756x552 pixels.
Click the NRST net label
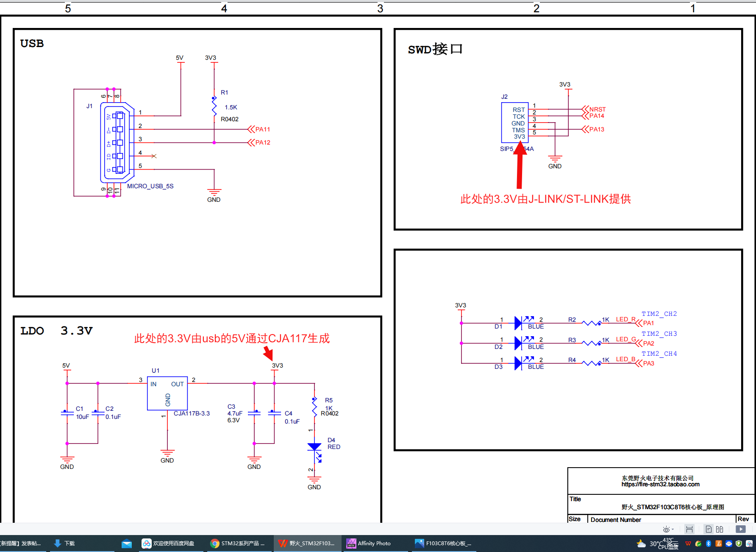point(597,109)
